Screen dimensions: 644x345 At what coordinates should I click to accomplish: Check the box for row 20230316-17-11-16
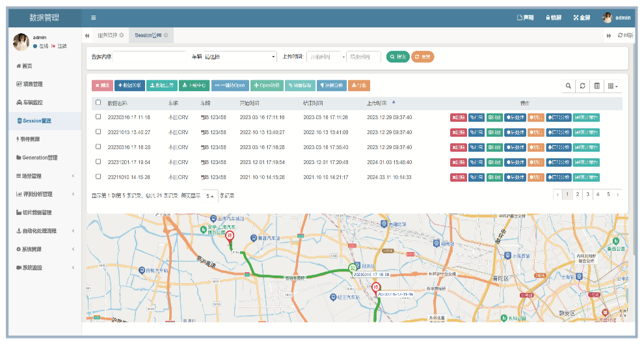point(98,117)
